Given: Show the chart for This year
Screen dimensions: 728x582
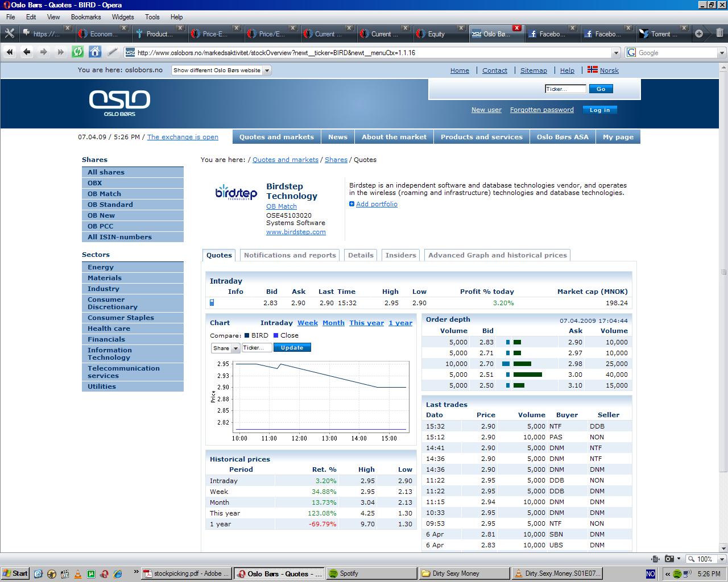Looking at the screenshot, I should [367, 323].
